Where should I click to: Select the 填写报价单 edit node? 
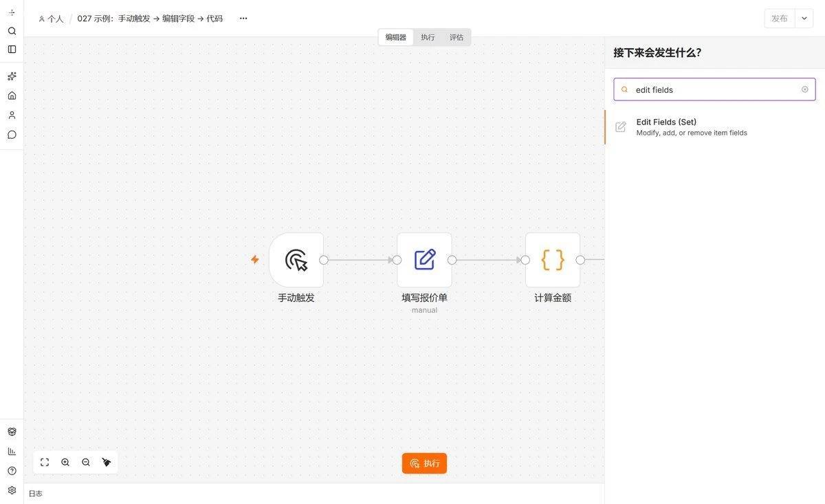pyautogui.click(x=424, y=260)
